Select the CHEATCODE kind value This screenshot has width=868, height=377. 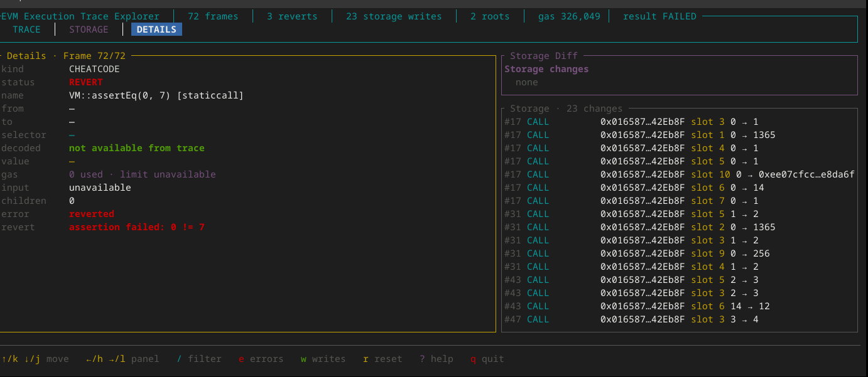click(94, 69)
